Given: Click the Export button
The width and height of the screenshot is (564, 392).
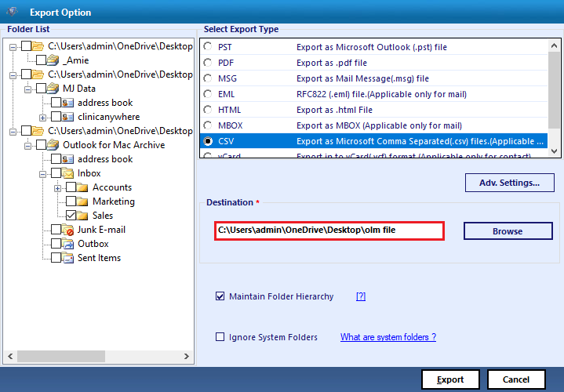Looking at the screenshot, I should [450, 379].
